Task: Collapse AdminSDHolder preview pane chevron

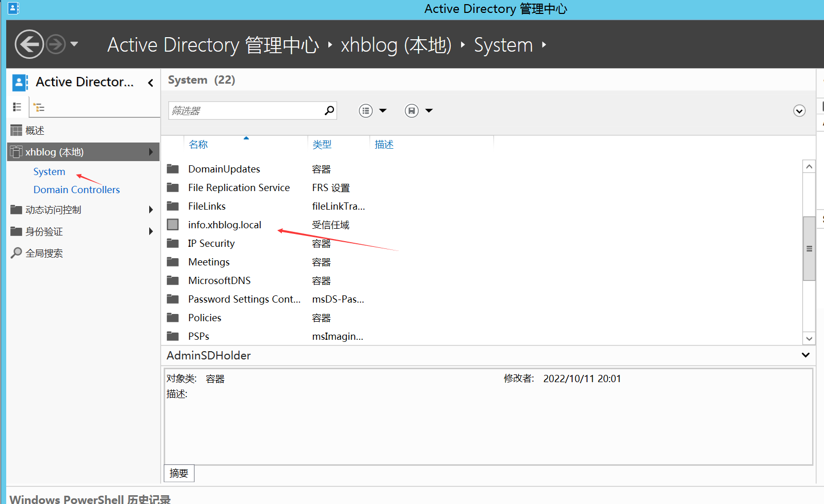Action: point(805,355)
